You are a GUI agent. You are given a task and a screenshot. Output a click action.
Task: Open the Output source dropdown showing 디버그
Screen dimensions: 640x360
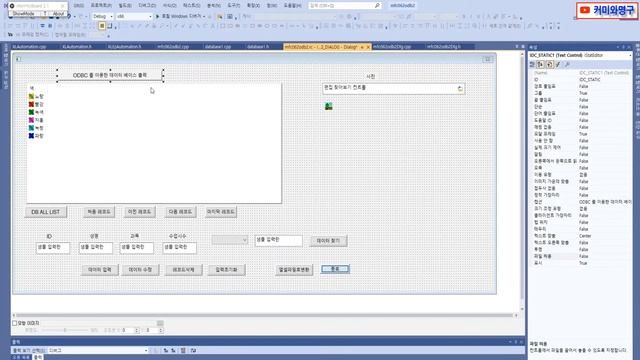tap(98, 350)
